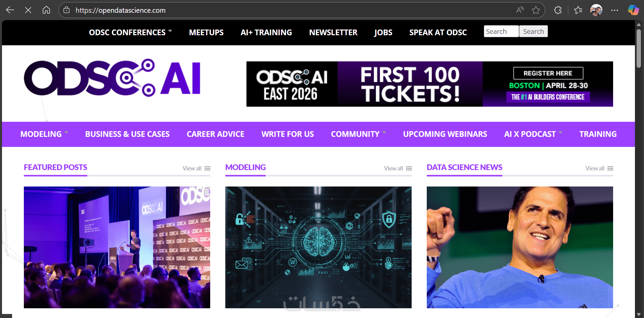644x318 pixels.
Task: Expand the Modeling menu in purple bar
Action: coord(44,134)
